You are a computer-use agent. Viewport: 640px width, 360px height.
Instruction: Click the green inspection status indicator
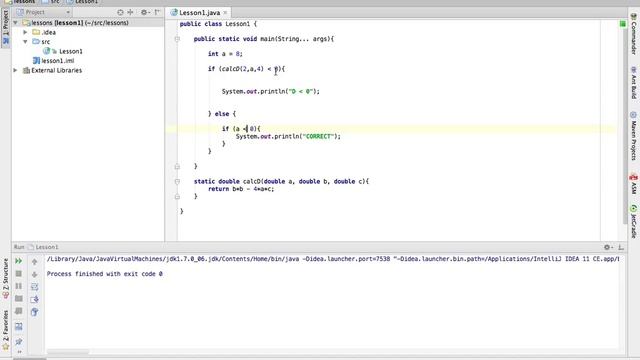(x=622, y=24)
